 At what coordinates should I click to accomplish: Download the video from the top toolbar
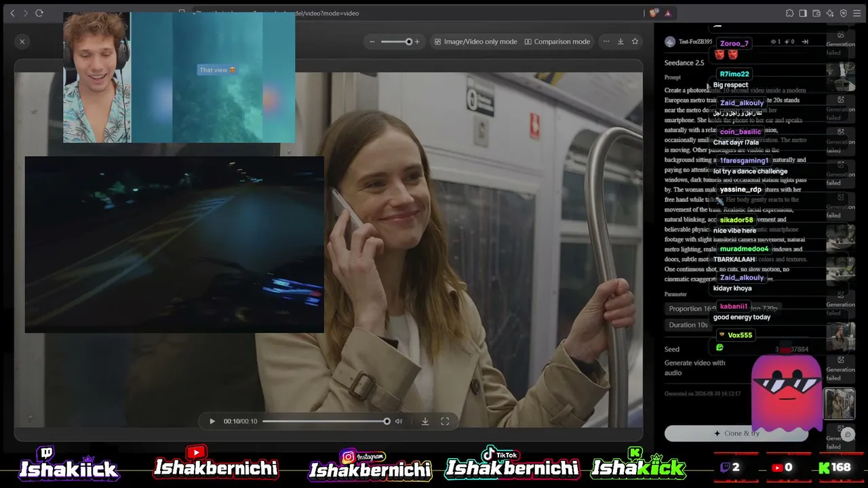(620, 41)
